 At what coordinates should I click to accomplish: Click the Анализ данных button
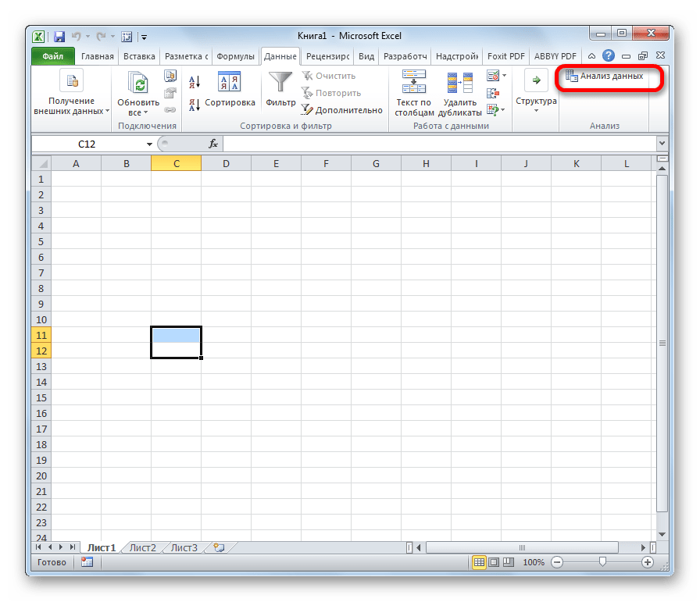click(605, 77)
